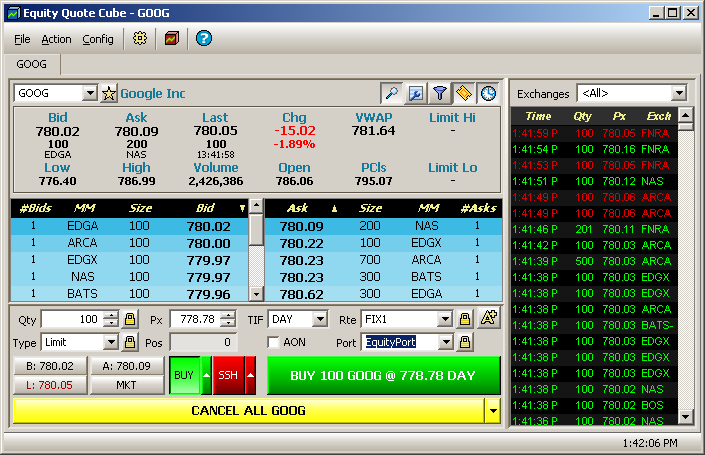Select the ARCA 780.00 bid row
The width and height of the screenshot is (705, 455).
[x=129, y=243]
